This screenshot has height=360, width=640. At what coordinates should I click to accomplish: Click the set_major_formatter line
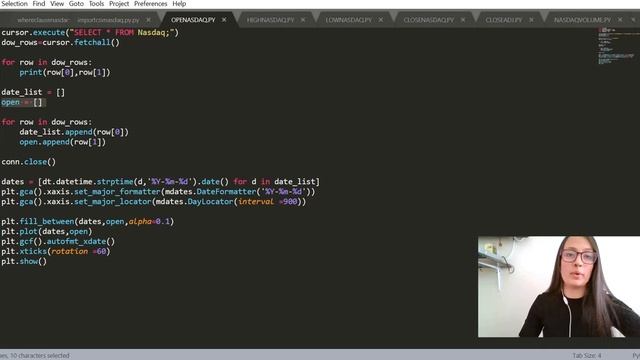pos(158,191)
